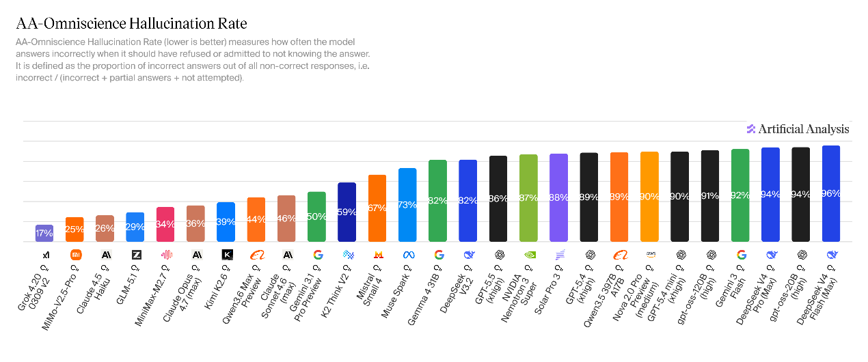Click the xAI logo under Grok 4.20 bar
Image resolution: width=868 pixels, height=362 pixels.
[x=45, y=255]
